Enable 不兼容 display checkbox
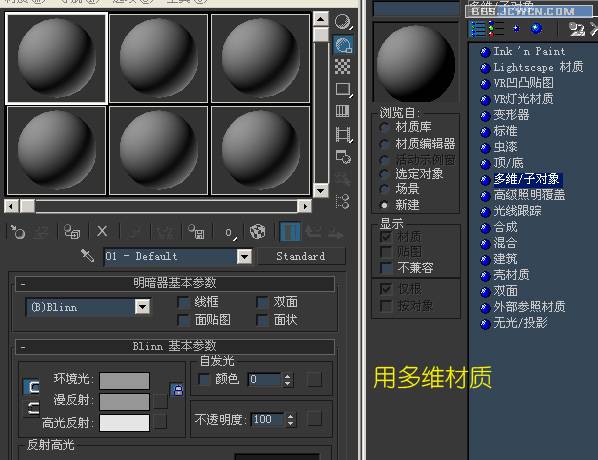Viewport: 598px width, 460px height. [386, 267]
